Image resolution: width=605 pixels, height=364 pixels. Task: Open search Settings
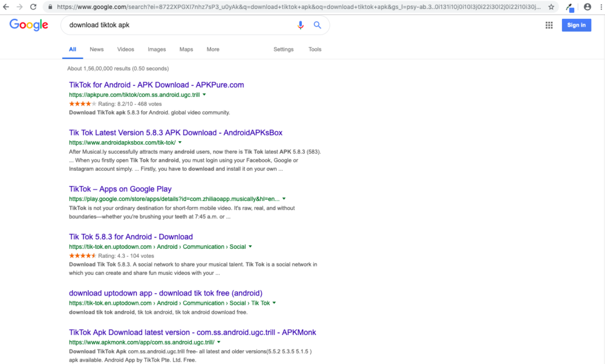(284, 50)
